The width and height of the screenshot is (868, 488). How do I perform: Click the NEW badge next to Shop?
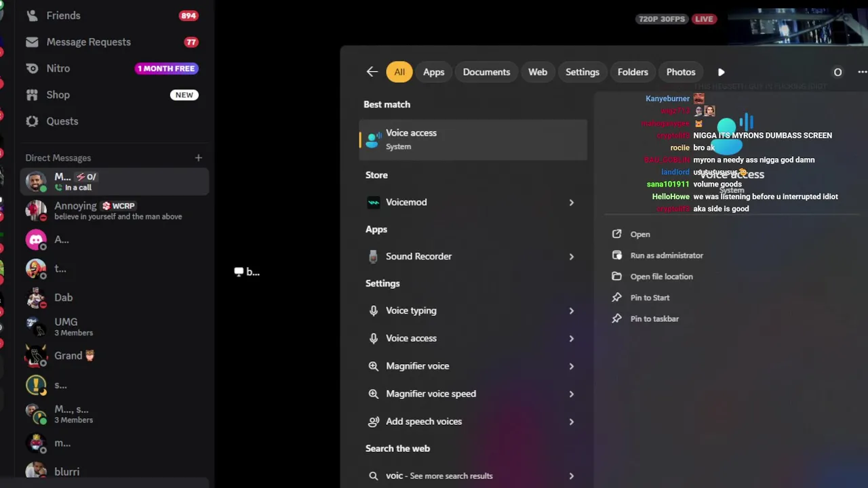click(x=184, y=95)
